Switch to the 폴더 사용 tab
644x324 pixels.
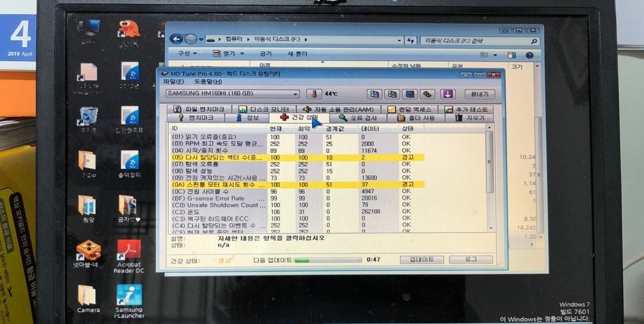pos(416,118)
